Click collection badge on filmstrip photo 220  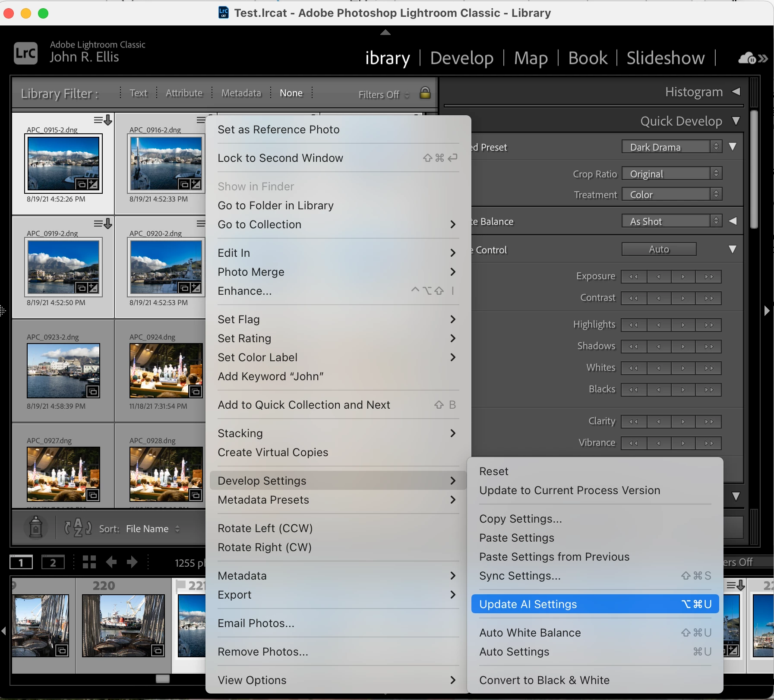(158, 650)
